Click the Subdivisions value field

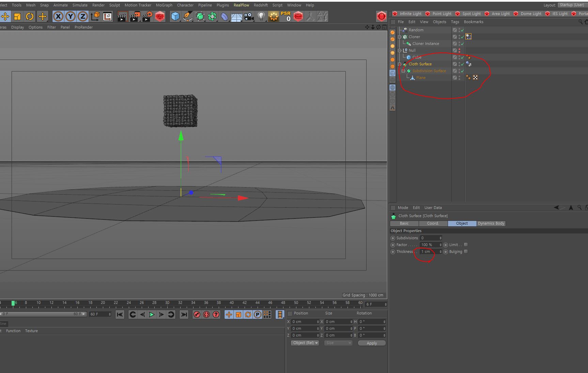pyautogui.click(x=429, y=238)
